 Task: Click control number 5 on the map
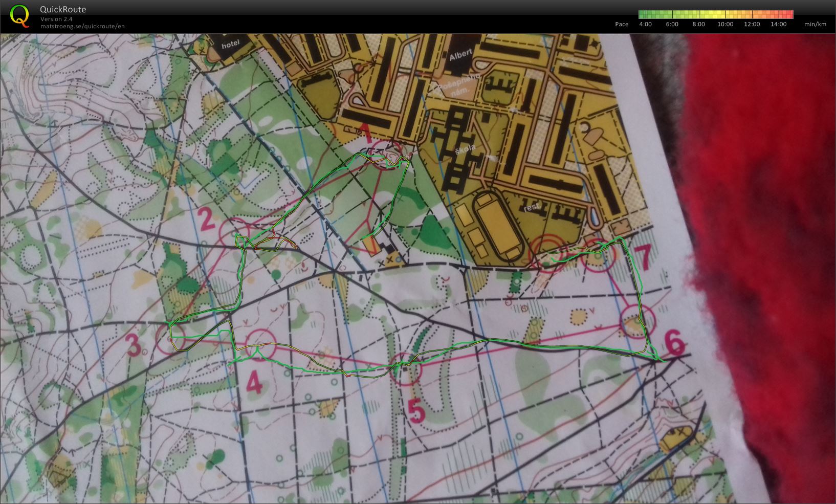tap(417, 411)
